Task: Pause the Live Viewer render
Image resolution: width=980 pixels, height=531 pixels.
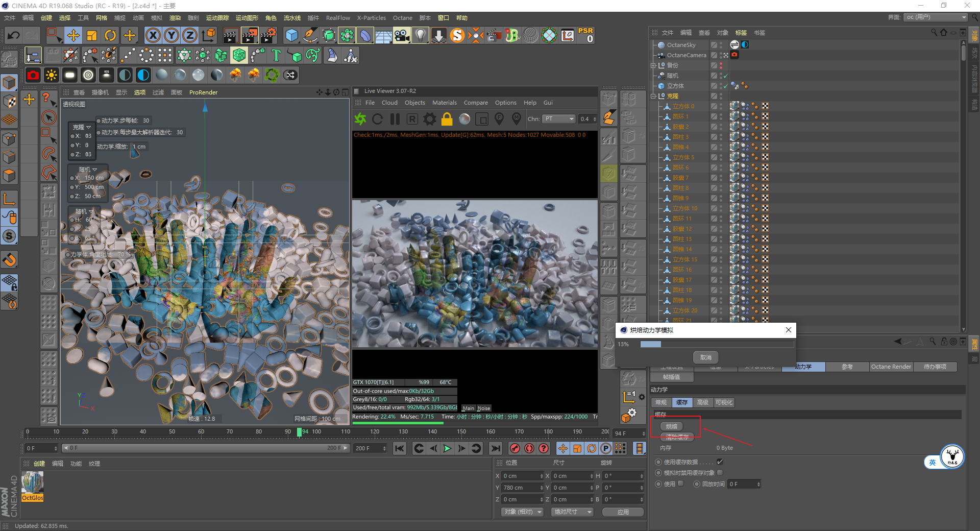Action: coord(395,119)
